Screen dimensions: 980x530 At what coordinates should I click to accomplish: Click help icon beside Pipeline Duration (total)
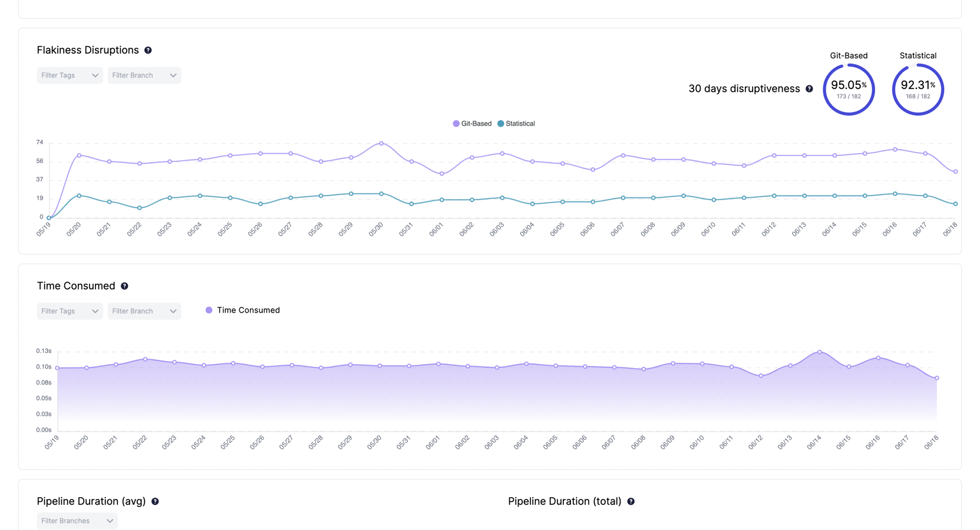pyautogui.click(x=631, y=502)
